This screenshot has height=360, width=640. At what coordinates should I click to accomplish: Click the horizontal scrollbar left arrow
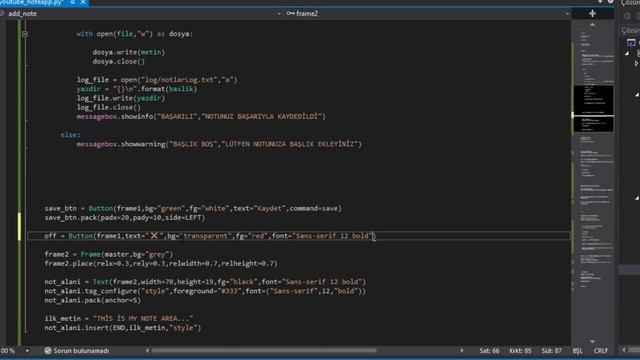coord(147,350)
